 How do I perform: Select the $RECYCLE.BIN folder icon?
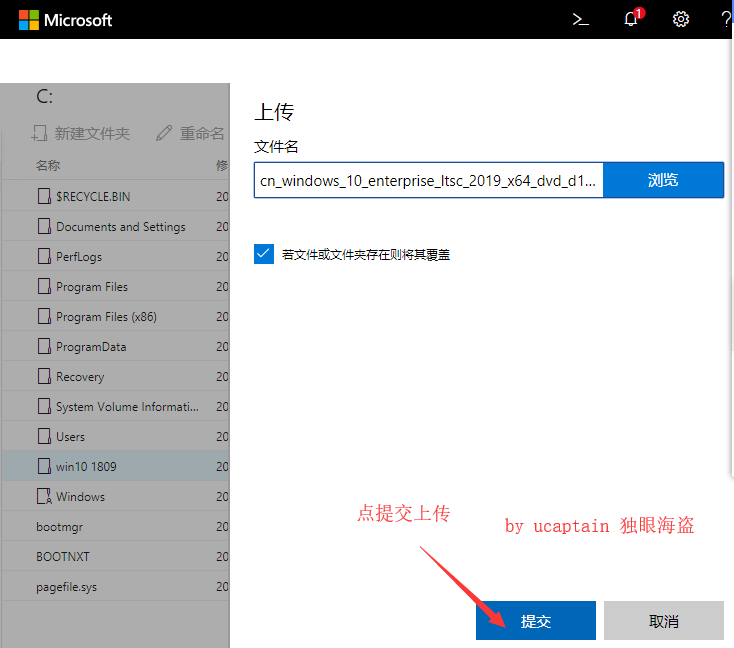pos(44,196)
